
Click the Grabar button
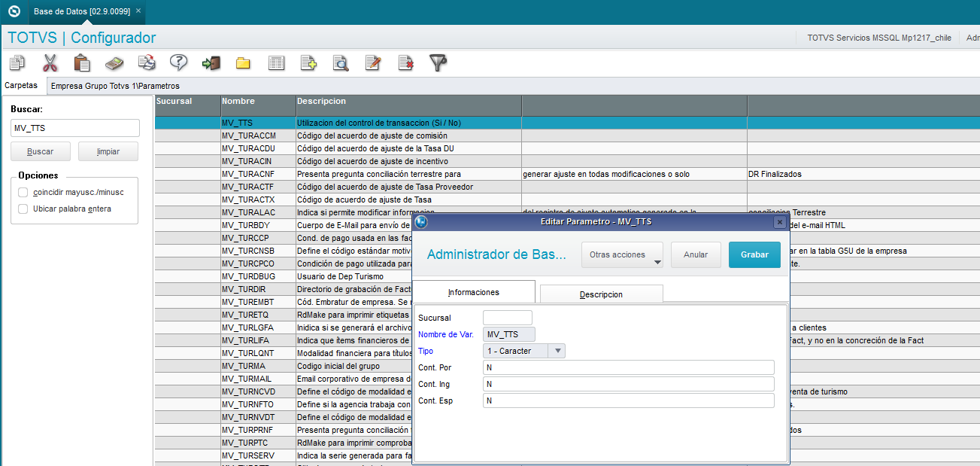pyautogui.click(x=755, y=254)
